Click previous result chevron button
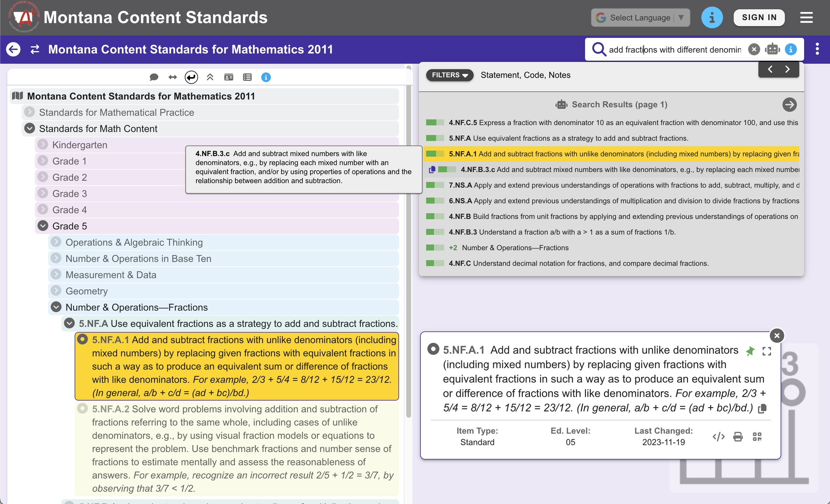This screenshot has height=504, width=830. tap(770, 69)
